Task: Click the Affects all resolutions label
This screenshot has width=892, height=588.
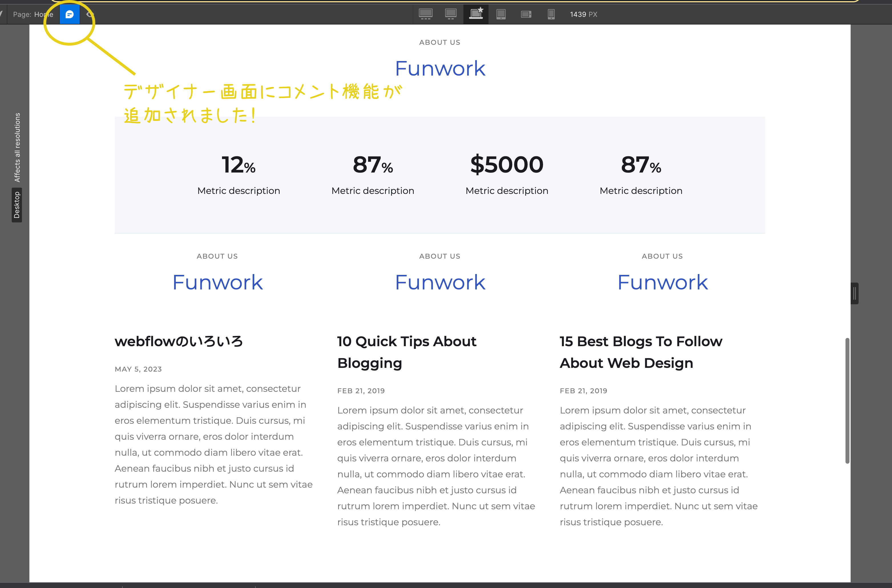Action: [17, 147]
